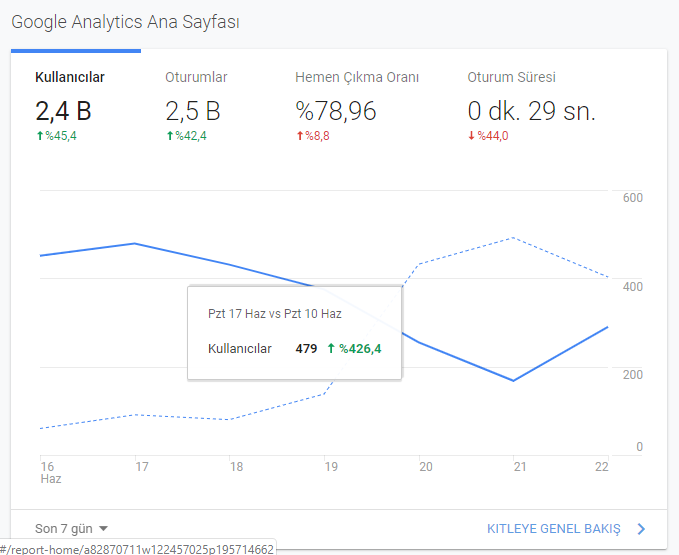This screenshot has width=679, height=555.
Task: Click the 479 users value in tooltip
Action: point(306,348)
